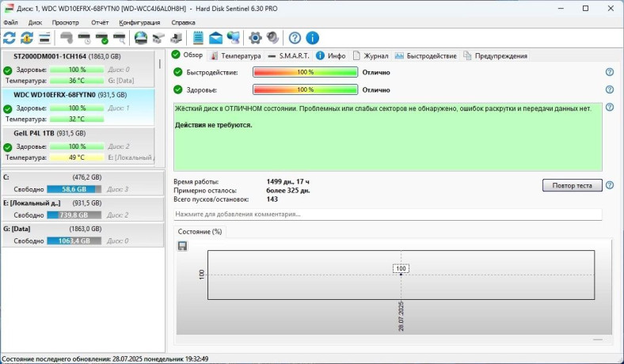Select the G: [Data] partition entry

pos(83,235)
